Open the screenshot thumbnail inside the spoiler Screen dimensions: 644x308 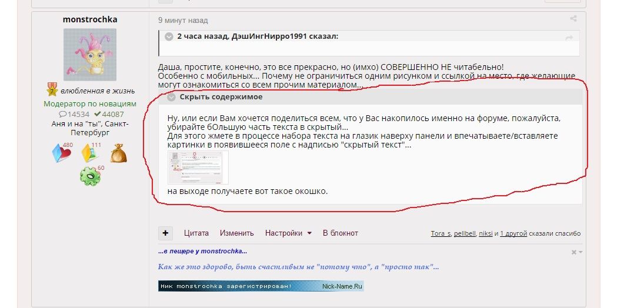coord(198,168)
